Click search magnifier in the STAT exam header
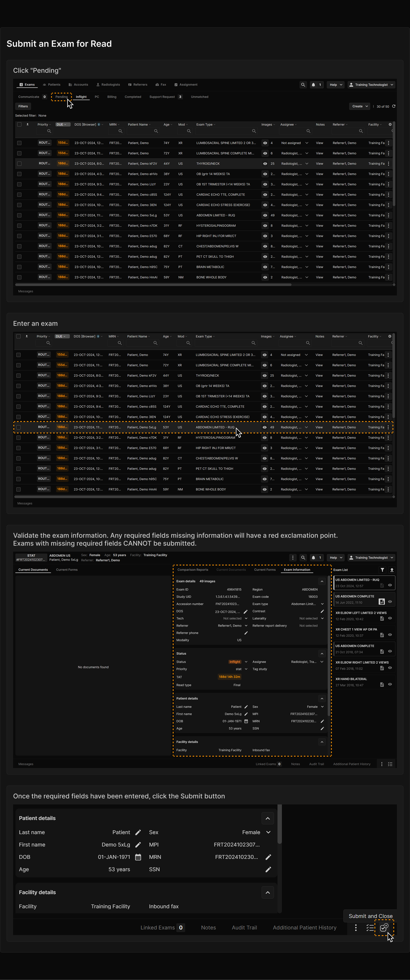The width and height of the screenshot is (410, 980). click(x=303, y=558)
